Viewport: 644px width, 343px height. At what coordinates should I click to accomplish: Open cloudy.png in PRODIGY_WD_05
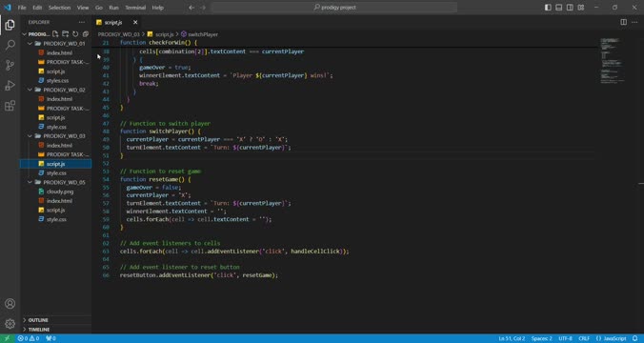click(x=60, y=192)
